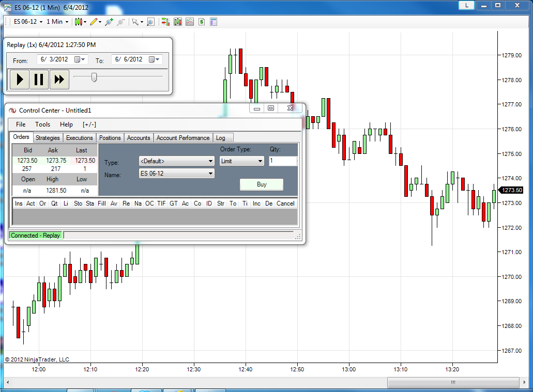The height and width of the screenshot is (392, 533).
Task: Click the chart window title bar icon
Action: tap(8, 7)
